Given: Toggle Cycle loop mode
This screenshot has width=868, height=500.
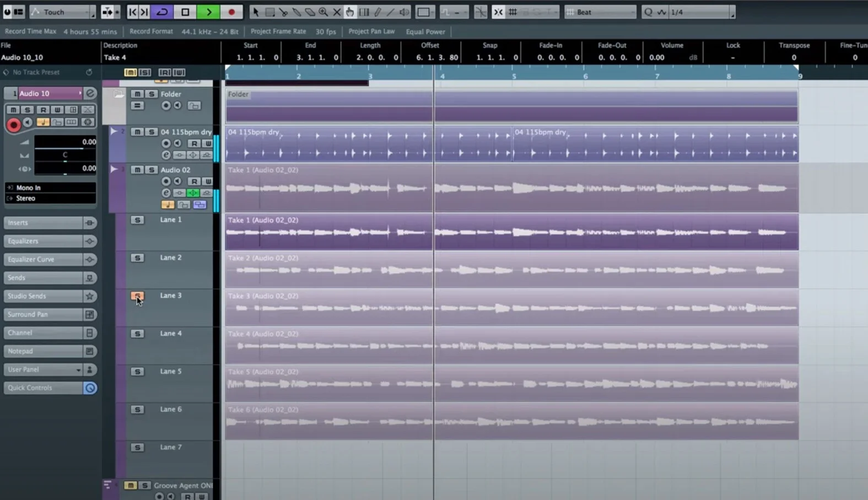Looking at the screenshot, I should [x=163, y=12].
